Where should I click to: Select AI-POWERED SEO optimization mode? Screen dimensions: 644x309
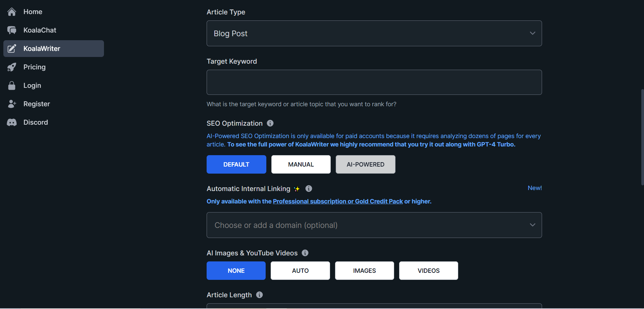click(x=366, y=164)
